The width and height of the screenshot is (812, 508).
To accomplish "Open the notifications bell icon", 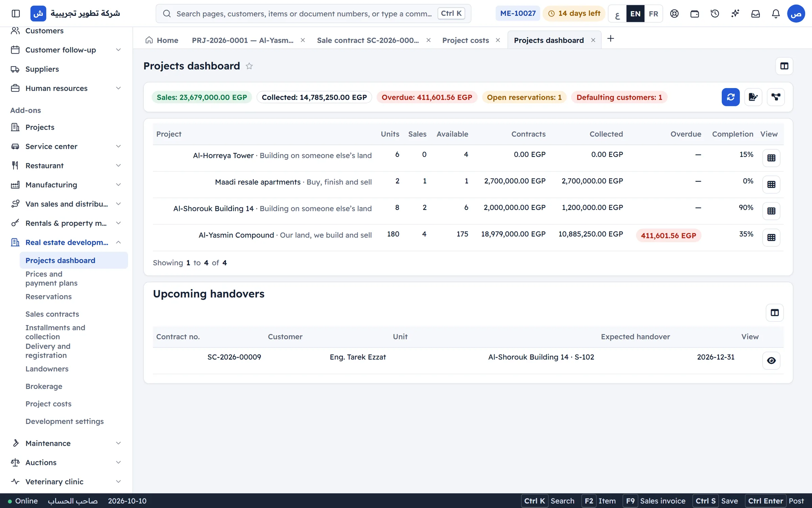I will tap(775, 14).
